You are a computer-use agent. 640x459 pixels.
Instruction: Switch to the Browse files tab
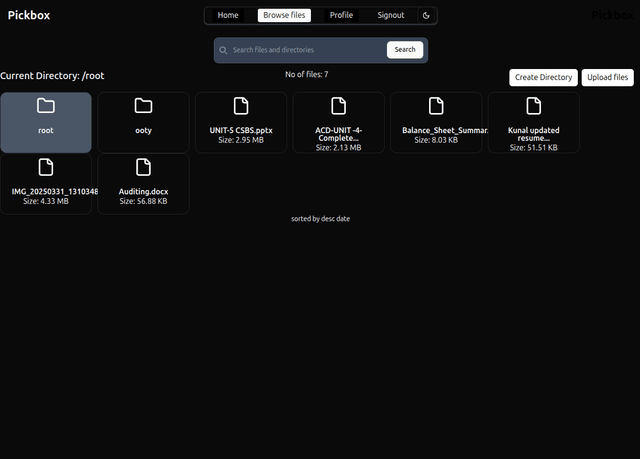[284, 16]
